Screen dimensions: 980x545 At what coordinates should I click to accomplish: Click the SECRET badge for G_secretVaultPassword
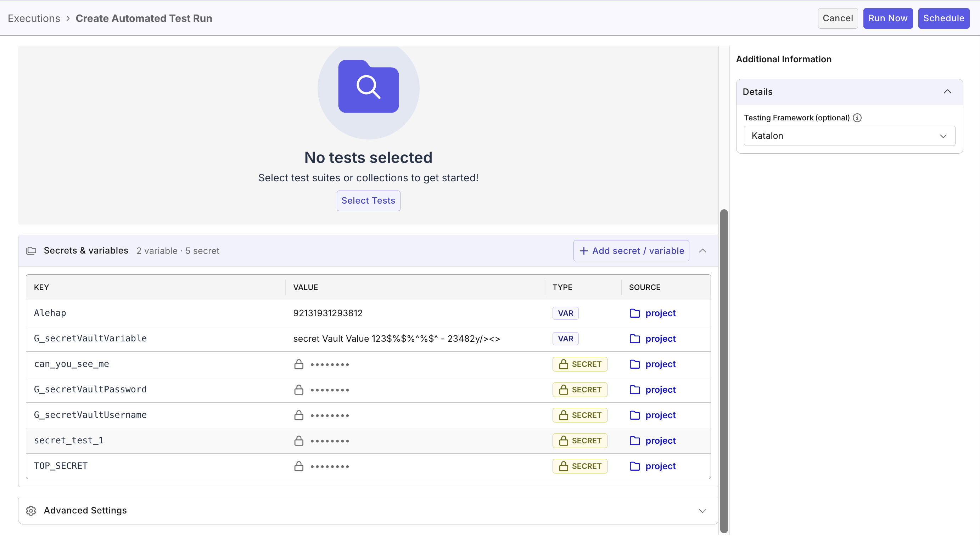tap(580, 390)
